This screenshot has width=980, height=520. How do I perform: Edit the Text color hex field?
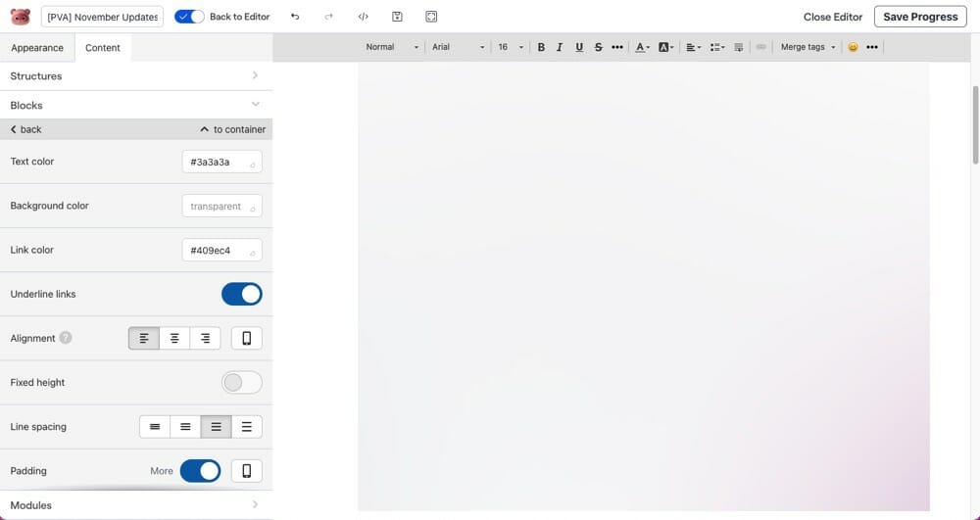(216, 162)
